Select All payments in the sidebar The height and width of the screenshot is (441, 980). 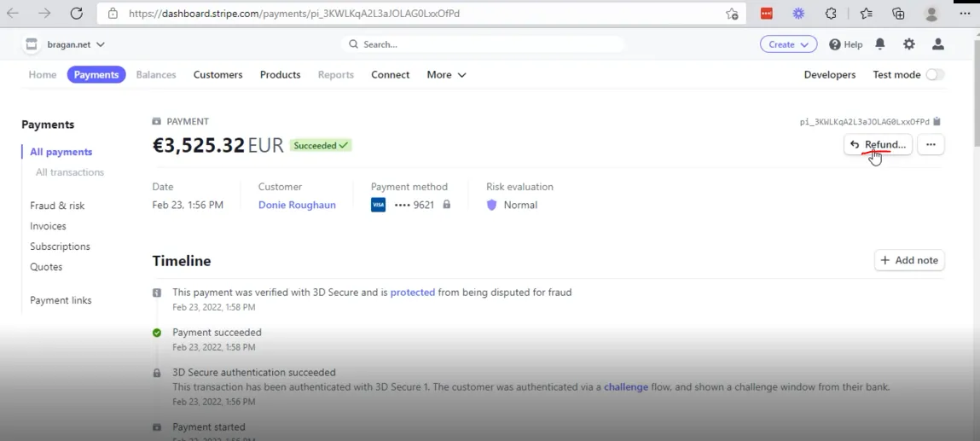[x=61, y=152]
